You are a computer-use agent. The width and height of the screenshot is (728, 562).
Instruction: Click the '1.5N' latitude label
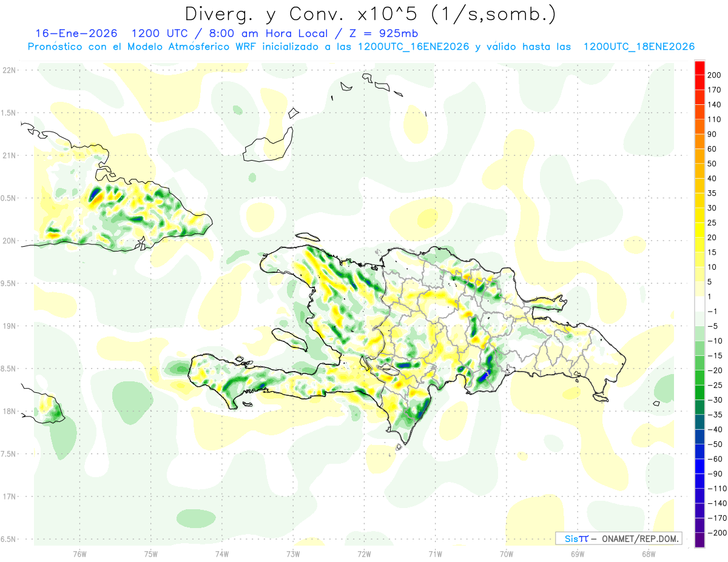click(x=9, y=113)
